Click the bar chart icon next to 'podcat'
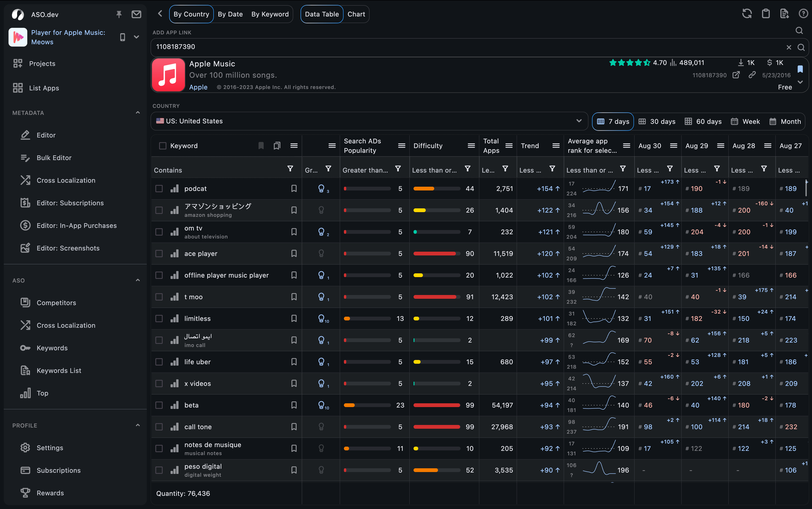The height and width of the screenshot is (509, 812). coord(175,188)
